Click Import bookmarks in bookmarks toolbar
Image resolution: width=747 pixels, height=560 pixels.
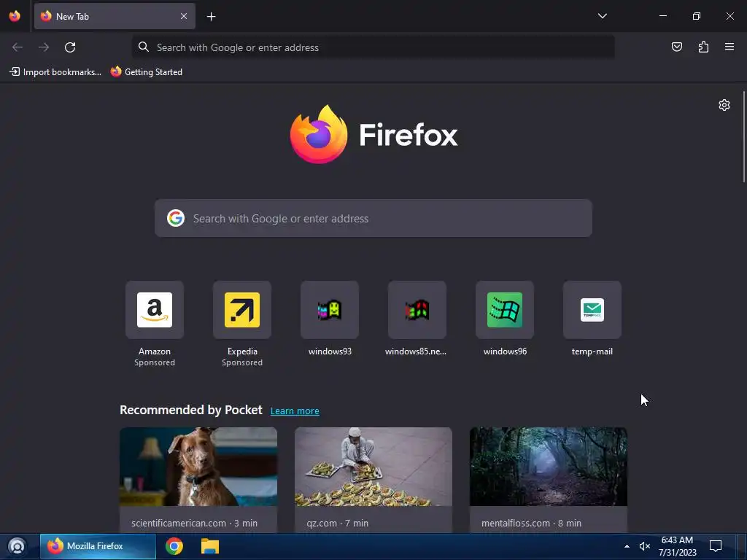55,72
